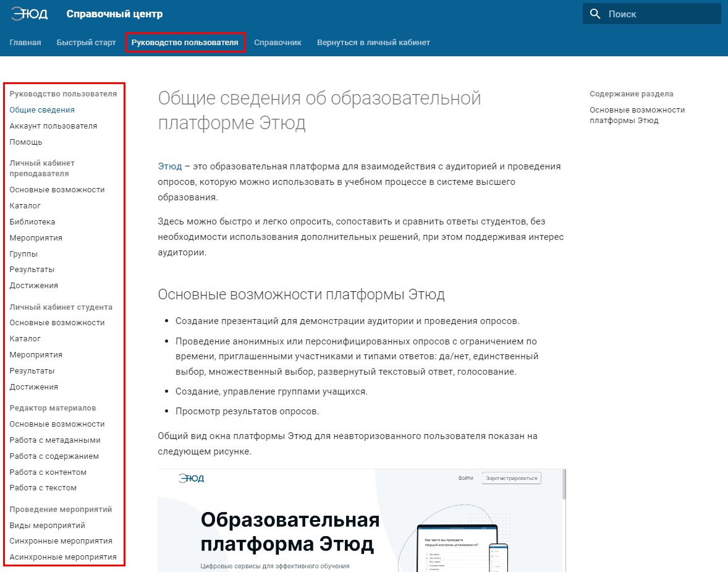The image size is (728, 572).
Task: Click the Этюд logo inside embedded screenshot
Action: point(192,478)
